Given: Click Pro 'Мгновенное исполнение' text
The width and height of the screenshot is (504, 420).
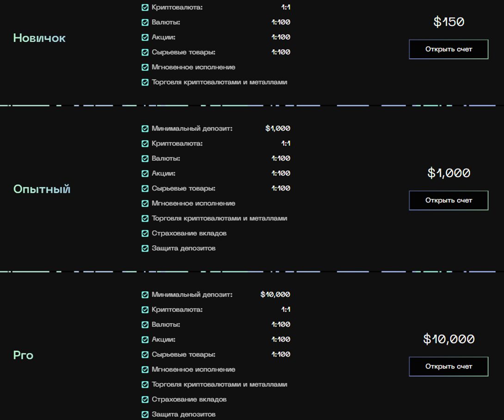Looking at the screenshot, I should pos(193,370).
